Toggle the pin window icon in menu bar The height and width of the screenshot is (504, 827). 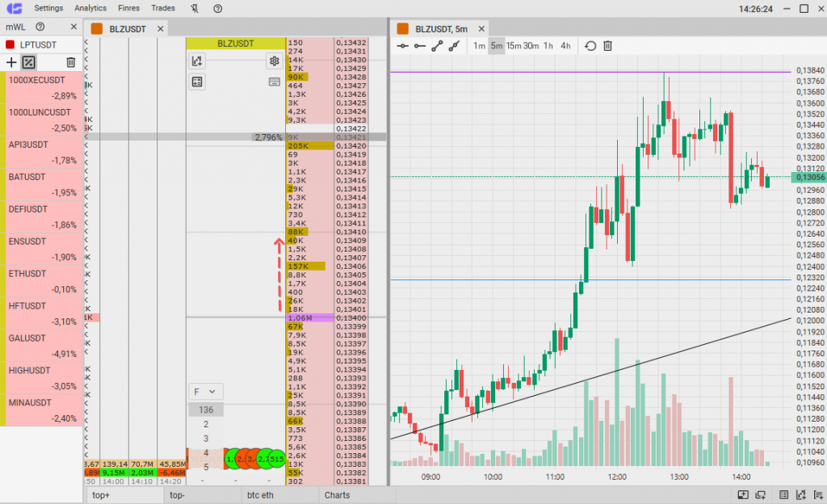(x=194, y=8)
